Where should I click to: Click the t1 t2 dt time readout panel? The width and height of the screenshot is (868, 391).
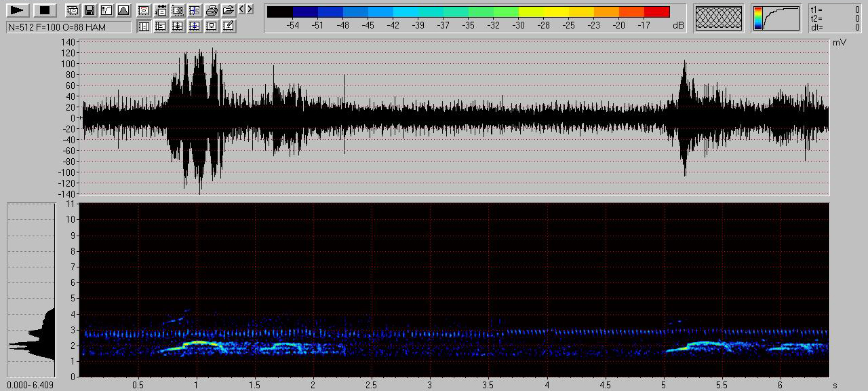click(835, 18)
